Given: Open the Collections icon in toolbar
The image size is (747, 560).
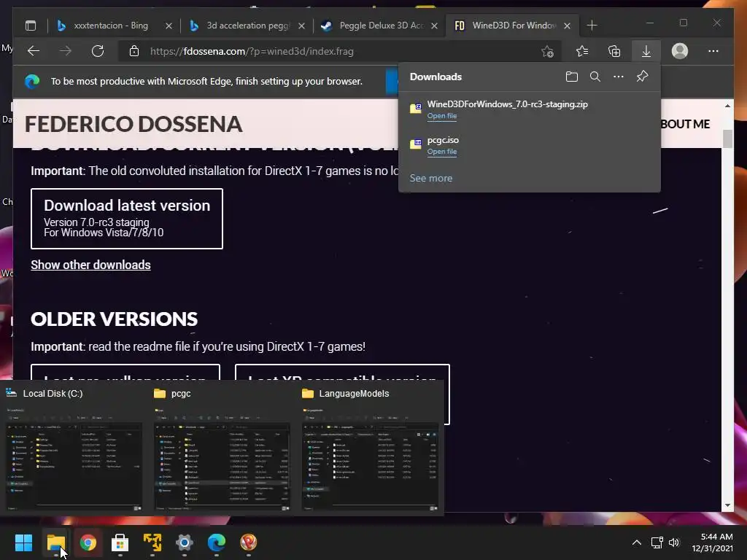Looking at the screenshot, I should [x=614, y=51].
